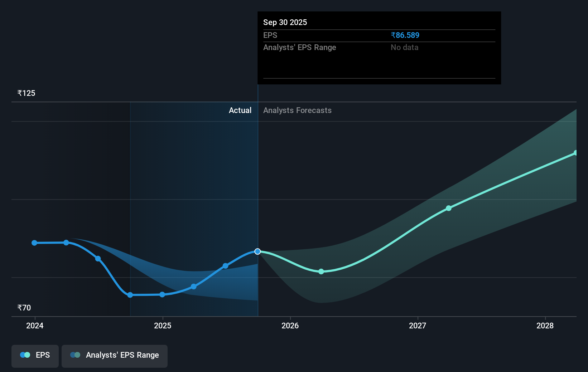Click the 2028 x-axis label
This screenshot has width=588, height=372.
point(545,326)
